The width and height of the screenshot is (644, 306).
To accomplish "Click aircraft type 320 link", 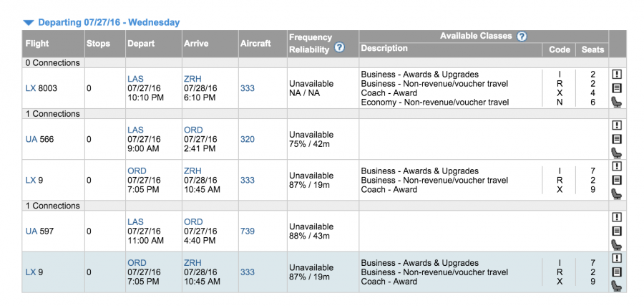I will point(247,139).
